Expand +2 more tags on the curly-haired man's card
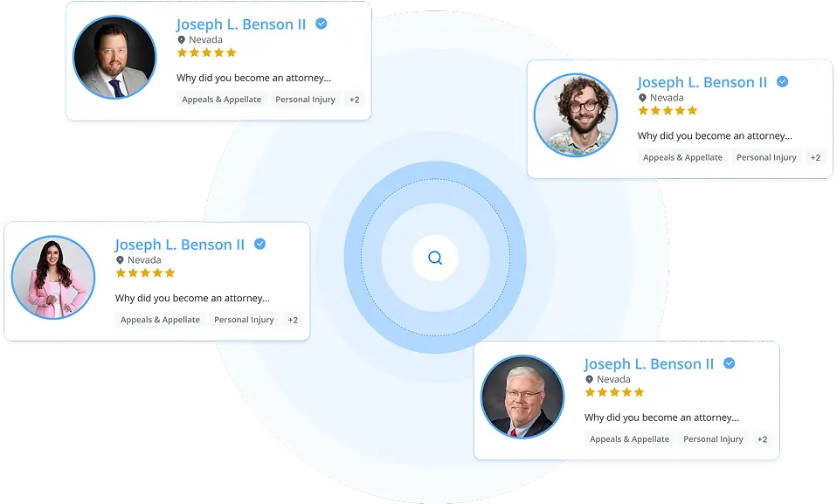The image size is (837, 504). 815,157
